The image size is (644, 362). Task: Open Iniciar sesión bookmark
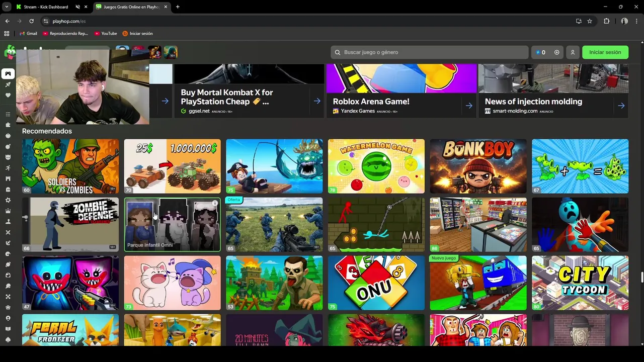coord(137,33)
